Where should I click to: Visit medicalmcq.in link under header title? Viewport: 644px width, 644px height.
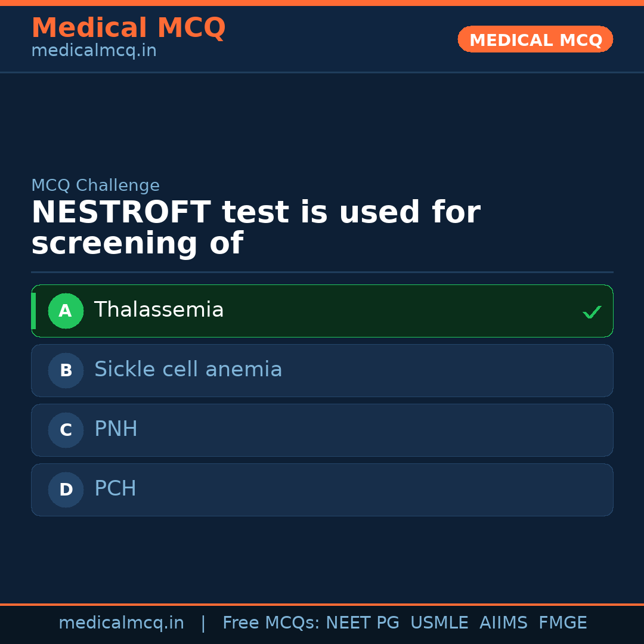[94, 51]
